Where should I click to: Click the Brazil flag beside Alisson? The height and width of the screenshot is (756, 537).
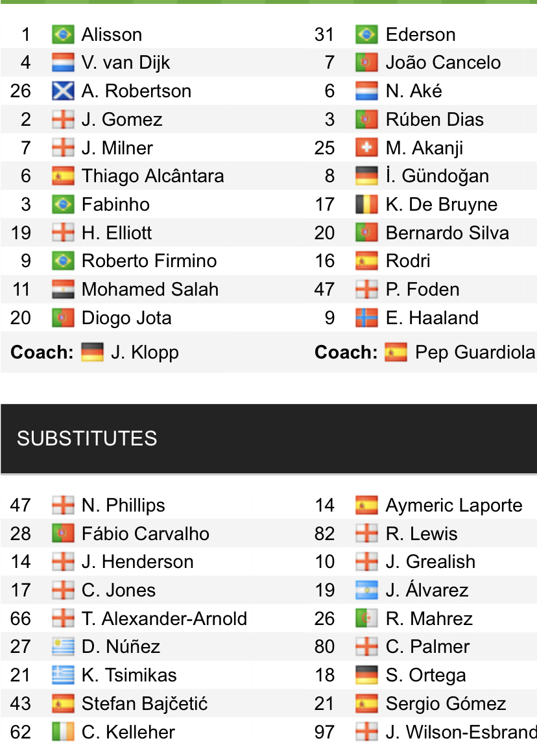tap(63, 34)
